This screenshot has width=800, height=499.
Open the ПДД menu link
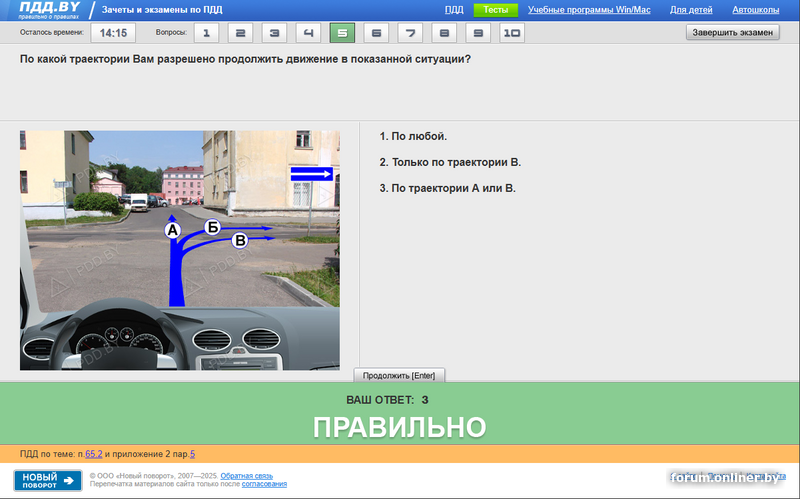pyautogui.click(x=454, y=10)
